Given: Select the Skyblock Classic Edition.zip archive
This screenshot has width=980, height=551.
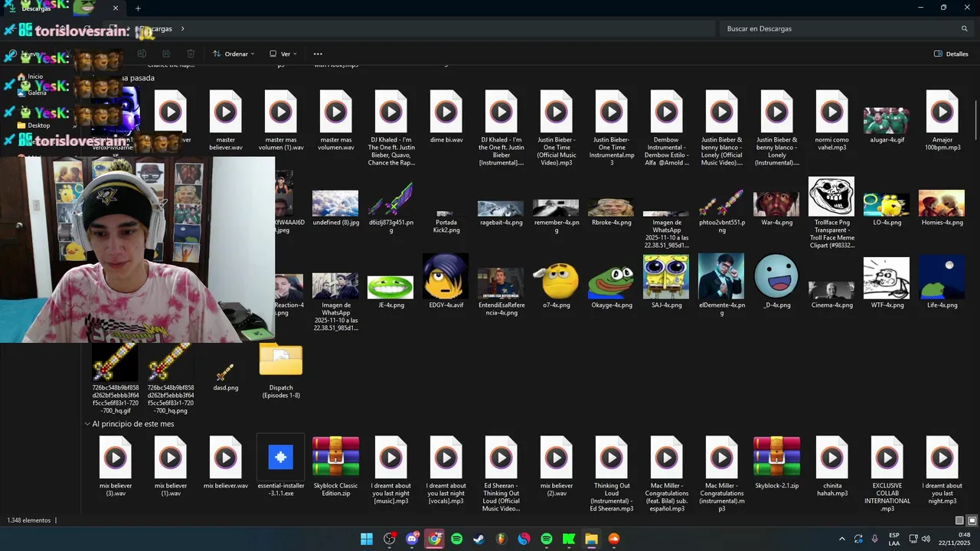Looking at the screenshot, I should [336, 466].
